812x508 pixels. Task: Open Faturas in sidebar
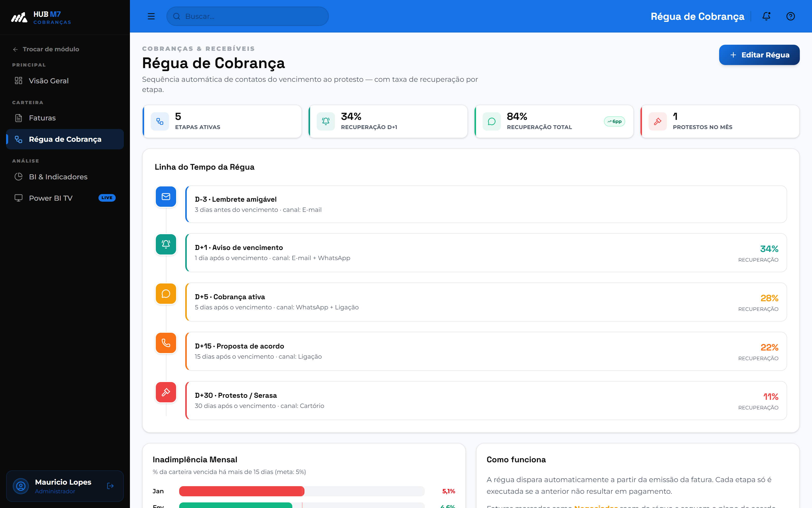click(x=65, y=118)
